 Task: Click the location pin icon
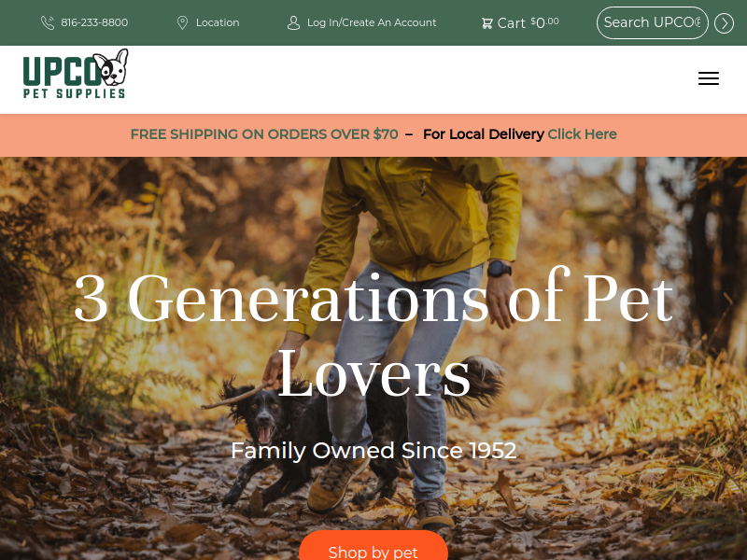click(x=182, y=22)
